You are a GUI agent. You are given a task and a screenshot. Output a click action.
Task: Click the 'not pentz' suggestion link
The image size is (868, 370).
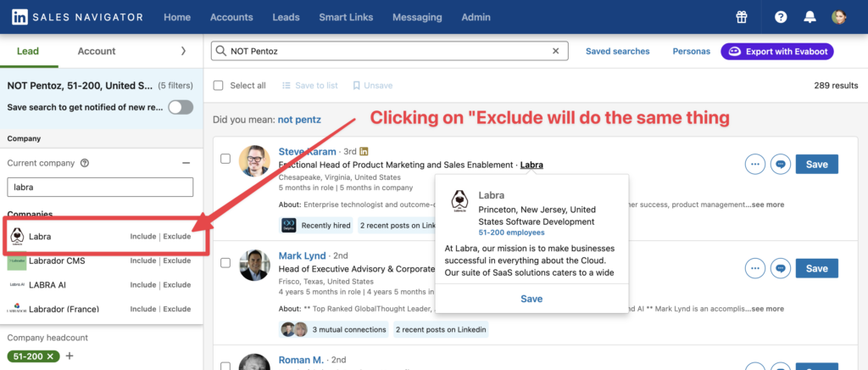tap(299, 120)
